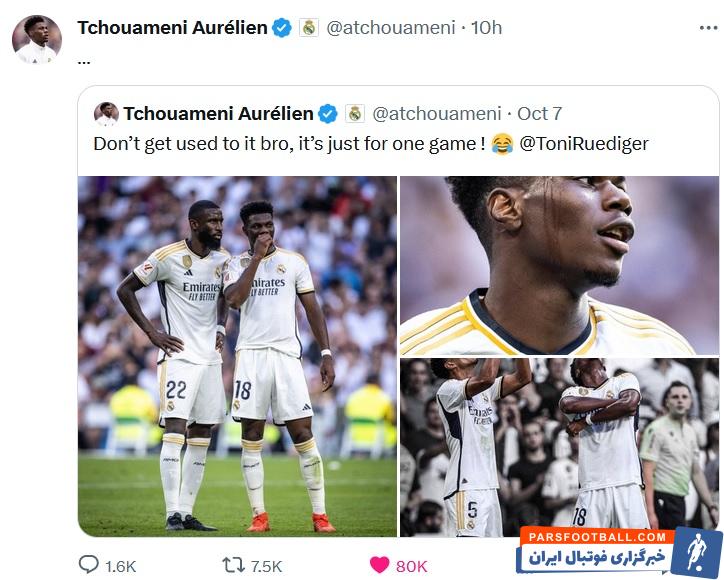Screen dimensions: 724x580
Task: Click Real Madrid badge in quoted tweet
Action: (355, 114)
